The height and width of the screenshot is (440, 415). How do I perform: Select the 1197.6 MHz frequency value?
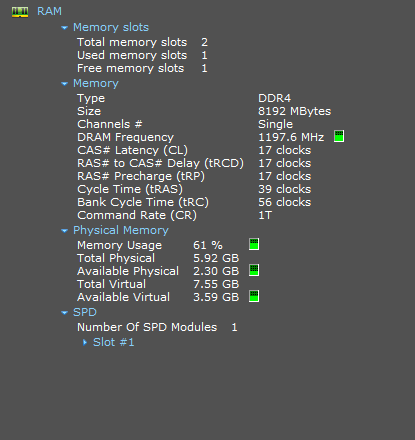point(291,137)
